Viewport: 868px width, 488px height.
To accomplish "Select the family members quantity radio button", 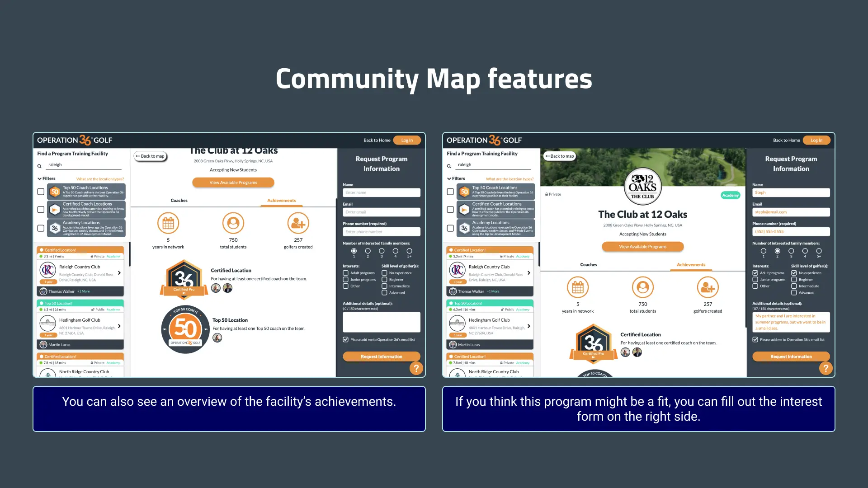I will [x=777, y=250].
